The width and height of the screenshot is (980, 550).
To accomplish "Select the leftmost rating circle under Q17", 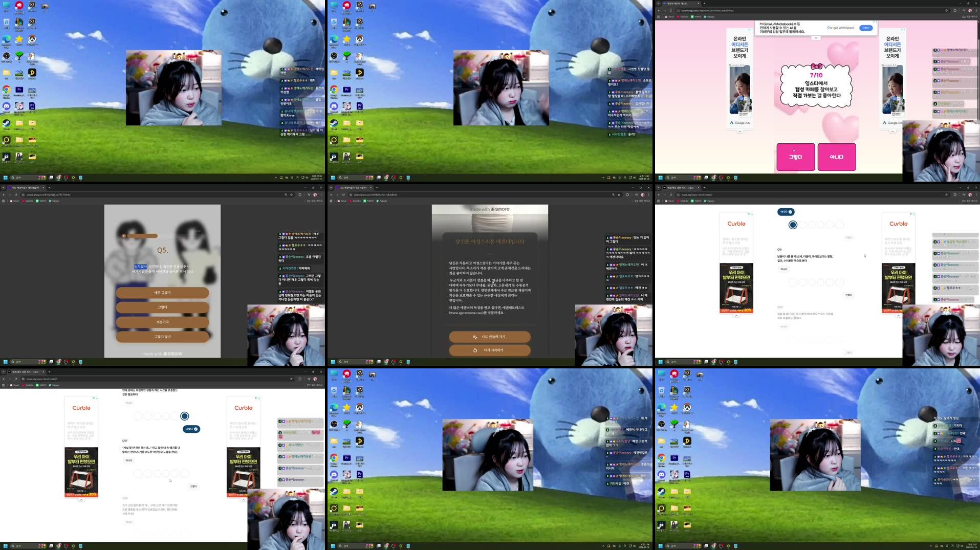I will pos(137,473).
